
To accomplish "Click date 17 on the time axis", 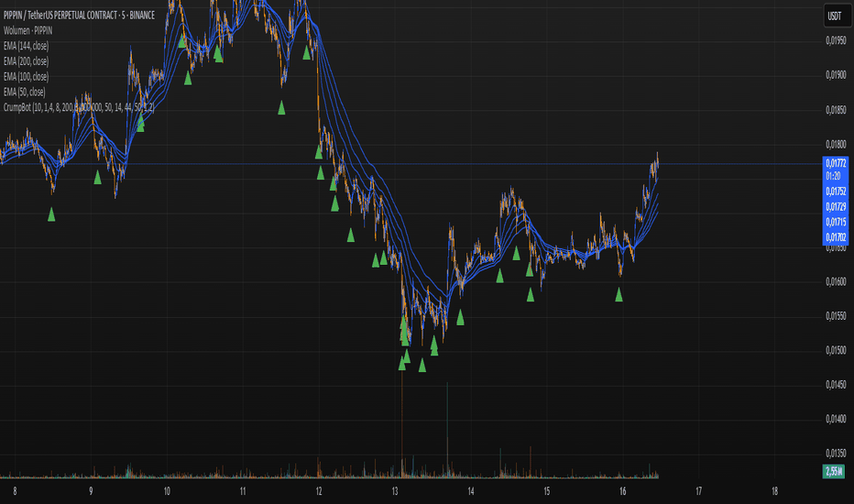I will click(x=699, y=491).
